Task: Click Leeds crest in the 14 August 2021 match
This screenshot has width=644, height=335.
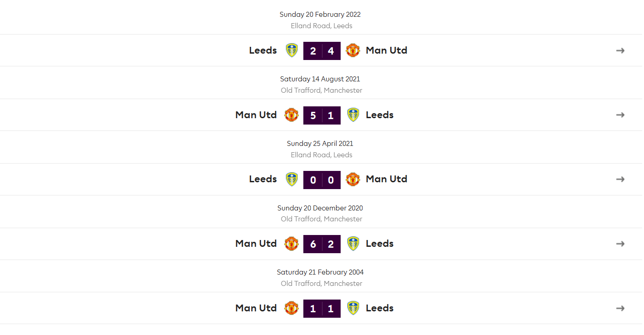Action: coord(353,115)
